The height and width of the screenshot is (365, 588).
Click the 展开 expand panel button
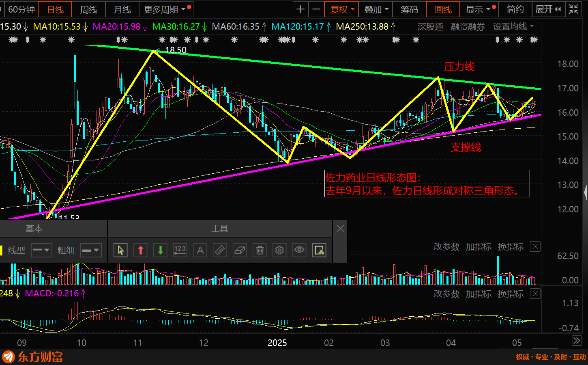[548, 9]
